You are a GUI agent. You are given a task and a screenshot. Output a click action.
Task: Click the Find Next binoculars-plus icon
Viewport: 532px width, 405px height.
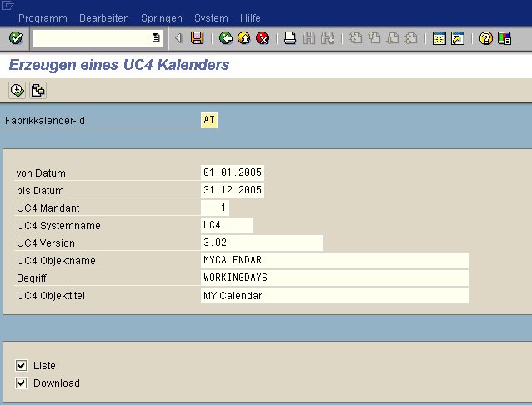point(328,38)
